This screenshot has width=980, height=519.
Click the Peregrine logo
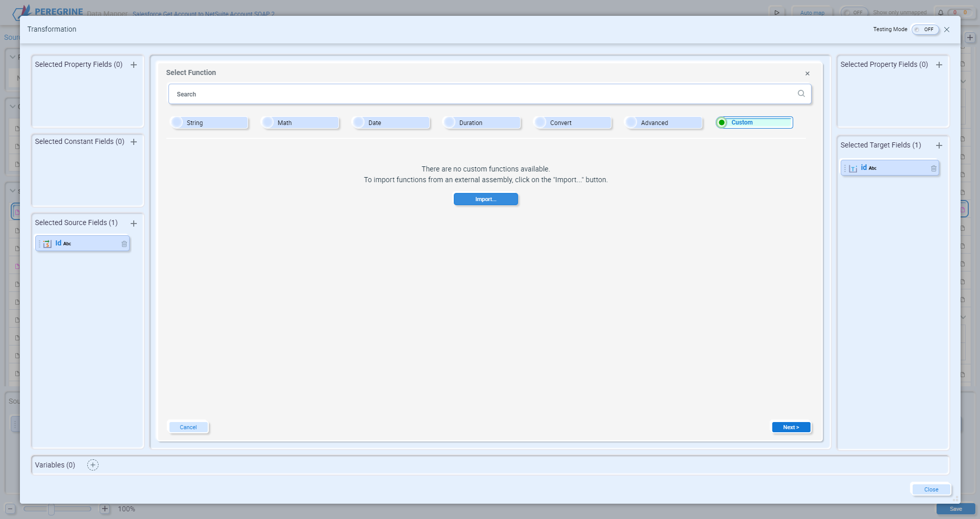click(47, 11)
